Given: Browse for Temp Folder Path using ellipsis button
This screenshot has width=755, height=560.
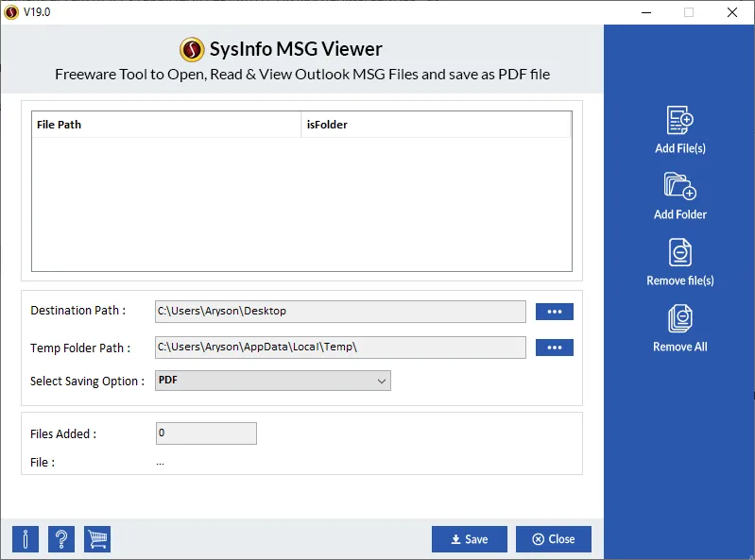Looking at the screenshot, I should [554, 348].
